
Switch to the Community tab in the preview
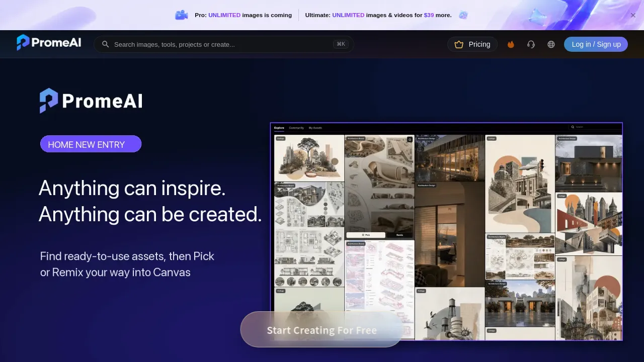(x=296, y=128)
